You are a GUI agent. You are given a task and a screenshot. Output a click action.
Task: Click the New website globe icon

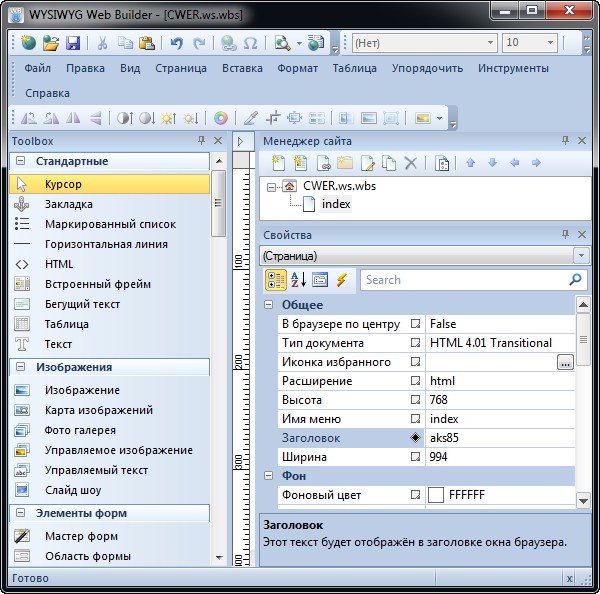[28, 43]
